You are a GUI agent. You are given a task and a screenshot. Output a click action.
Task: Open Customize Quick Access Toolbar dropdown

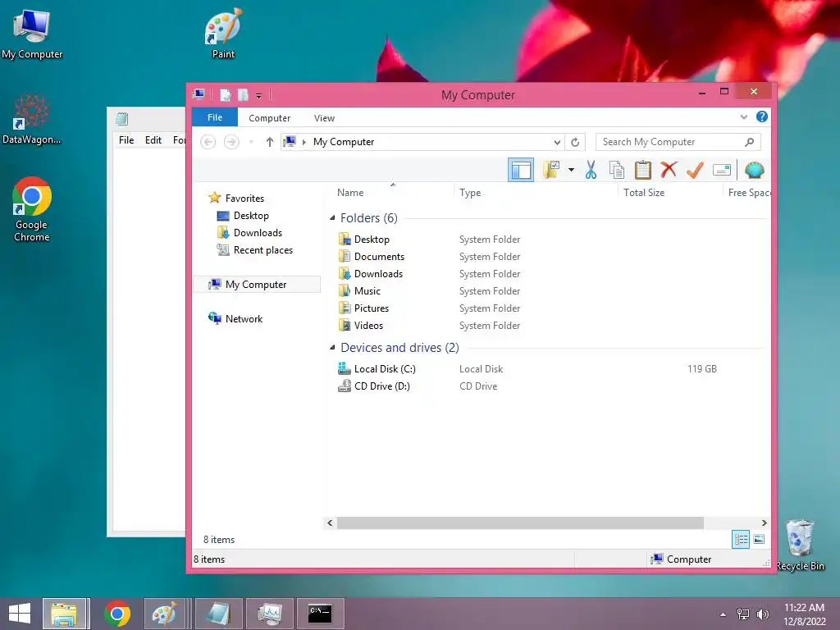coord(258,95)
